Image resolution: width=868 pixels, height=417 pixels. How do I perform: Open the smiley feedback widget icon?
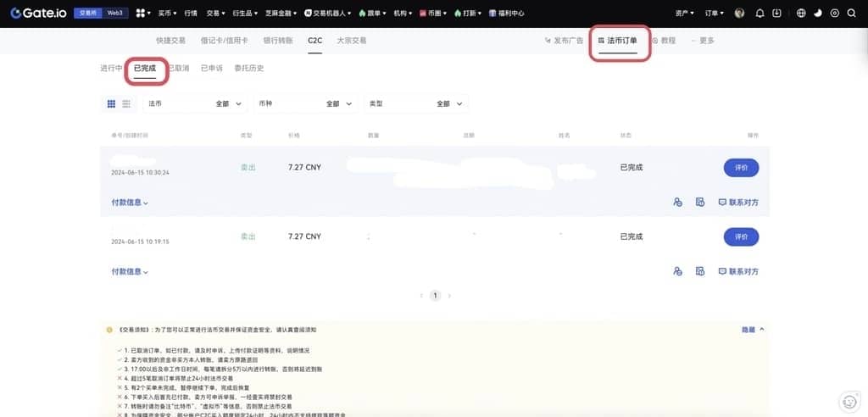[x=849, y=400]
